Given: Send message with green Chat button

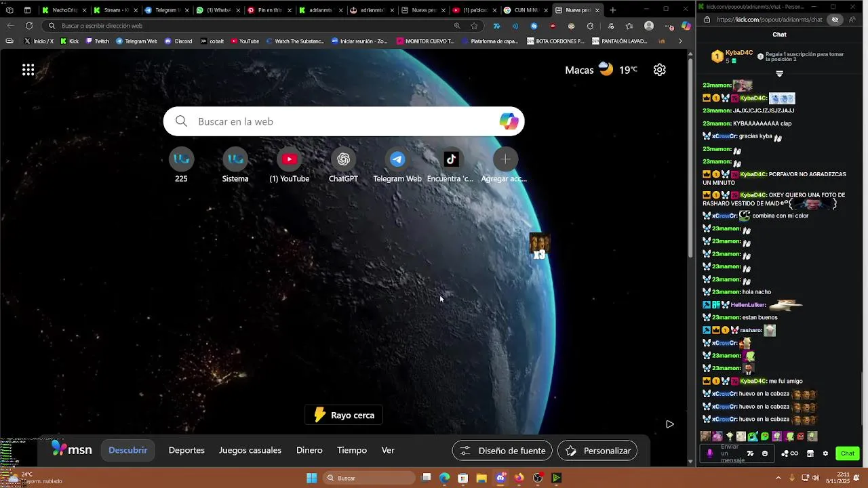Looking at the screenshot, I should [x=847, y=453].
